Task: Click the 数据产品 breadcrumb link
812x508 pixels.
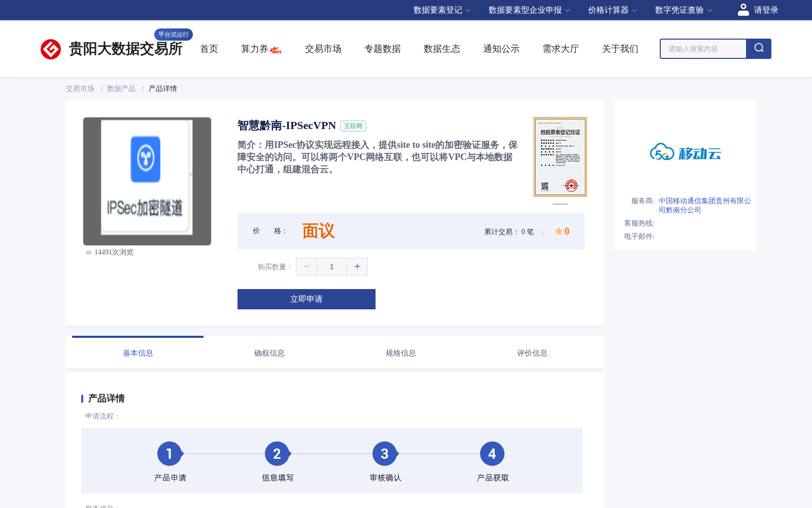Action: coord(121,88)
